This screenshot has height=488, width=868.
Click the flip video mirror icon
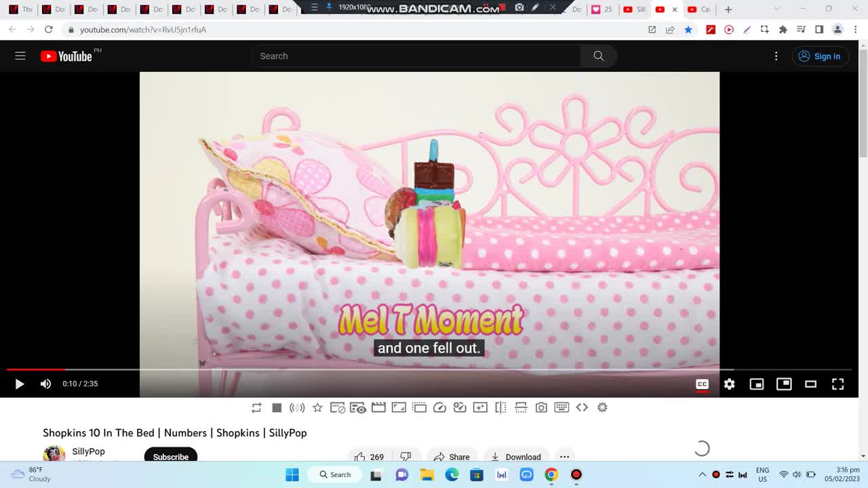(x=500, y=407)
